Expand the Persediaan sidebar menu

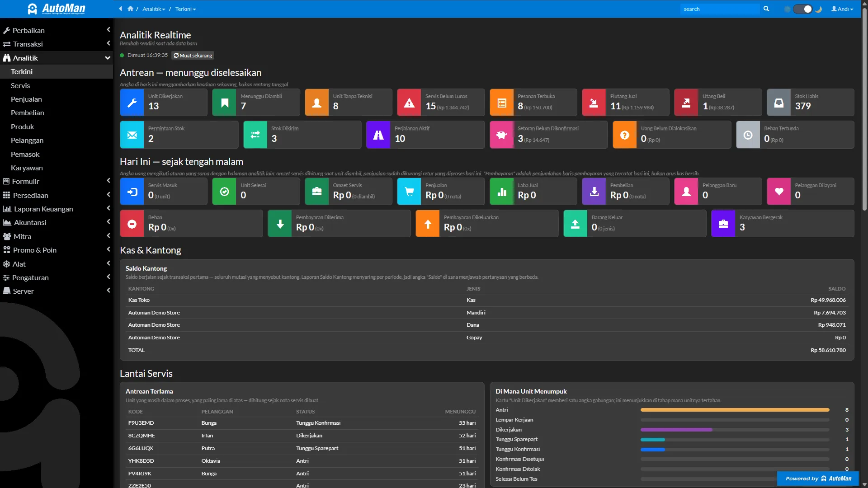tap(57, 195)
